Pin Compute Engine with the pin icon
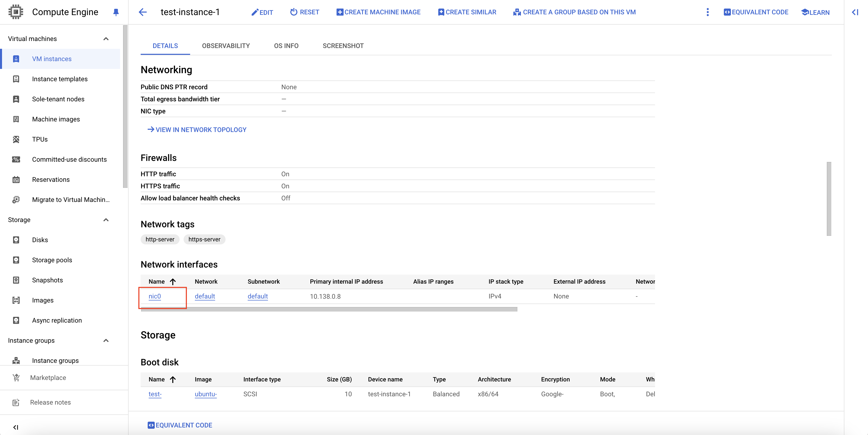868x435 pixels. click(x=116, y=12)
